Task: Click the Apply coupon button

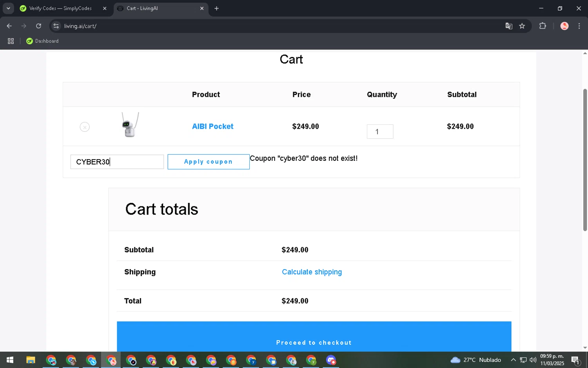Action: [x=209, y=162]
